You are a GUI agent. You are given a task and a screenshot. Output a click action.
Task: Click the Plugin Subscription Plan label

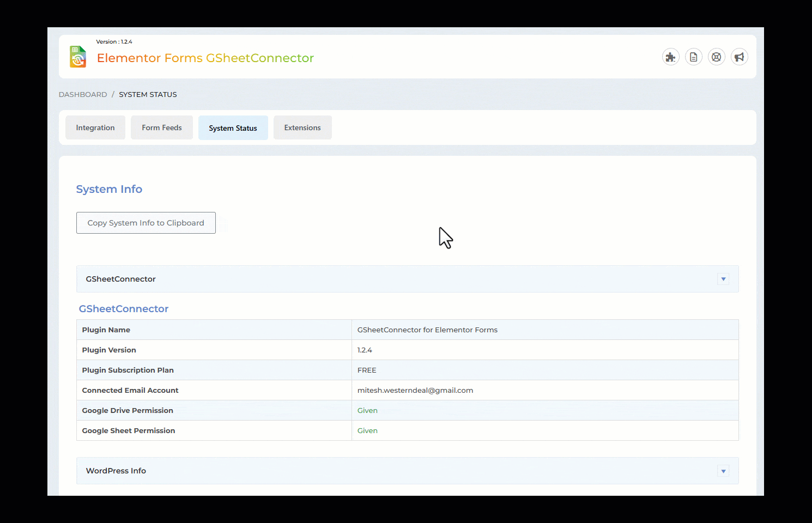pyautogui.click(x=128, y=370)
